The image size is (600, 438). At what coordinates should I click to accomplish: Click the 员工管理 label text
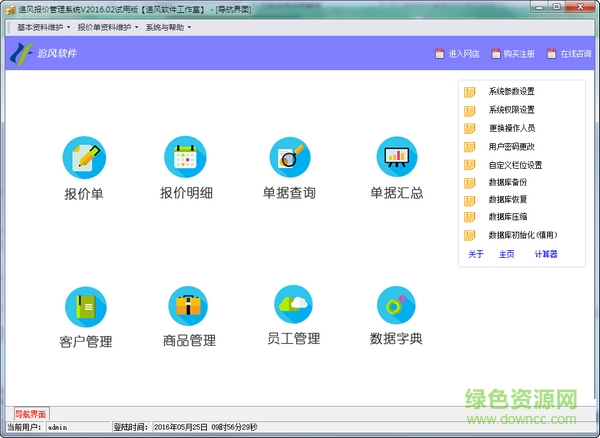pos(293,339)
